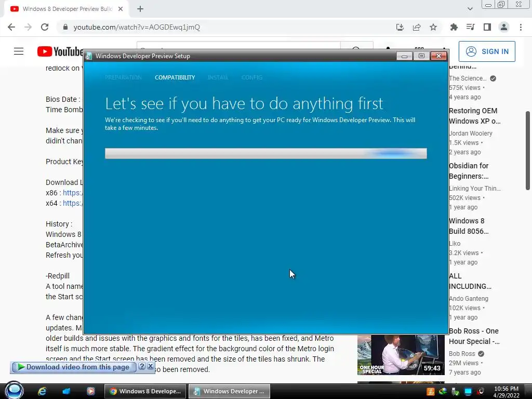Close the download video bar

(x=150, y=366)
